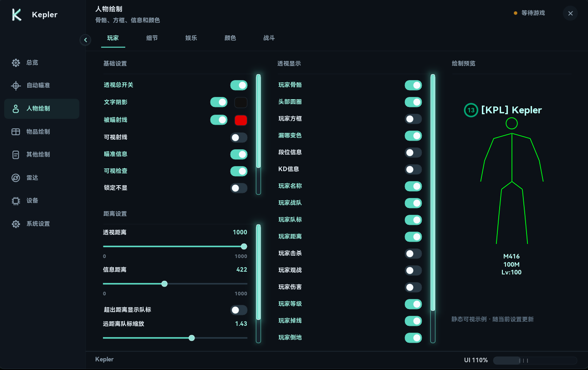The width and height of the screenshot is (588, 370).
Task: Click the 透视距离 slider handle
Action: coord(244,247)
